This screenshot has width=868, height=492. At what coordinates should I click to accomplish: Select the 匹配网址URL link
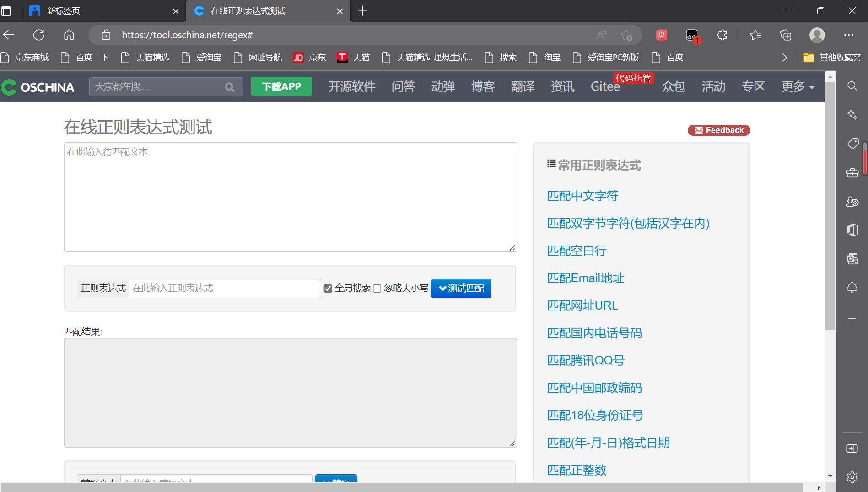point(582,305)
